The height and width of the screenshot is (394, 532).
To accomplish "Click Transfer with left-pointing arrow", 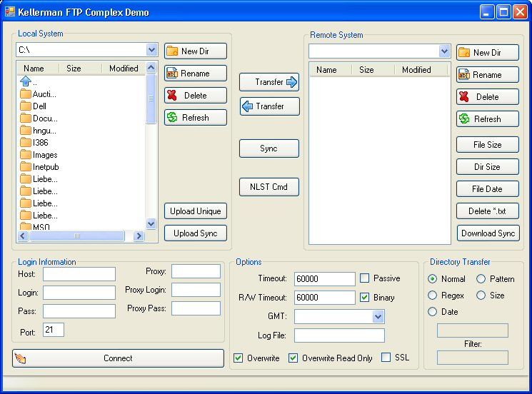I will [x=268, y=106].
